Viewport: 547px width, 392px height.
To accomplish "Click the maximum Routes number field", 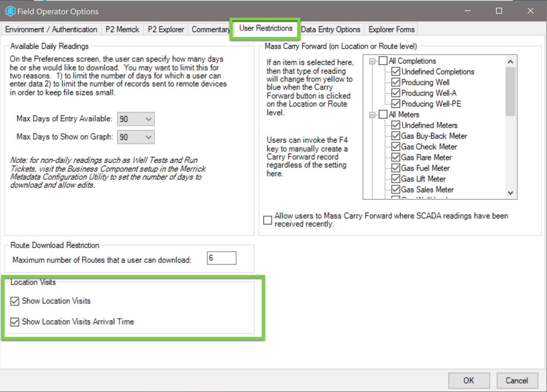I will point(221,258).
